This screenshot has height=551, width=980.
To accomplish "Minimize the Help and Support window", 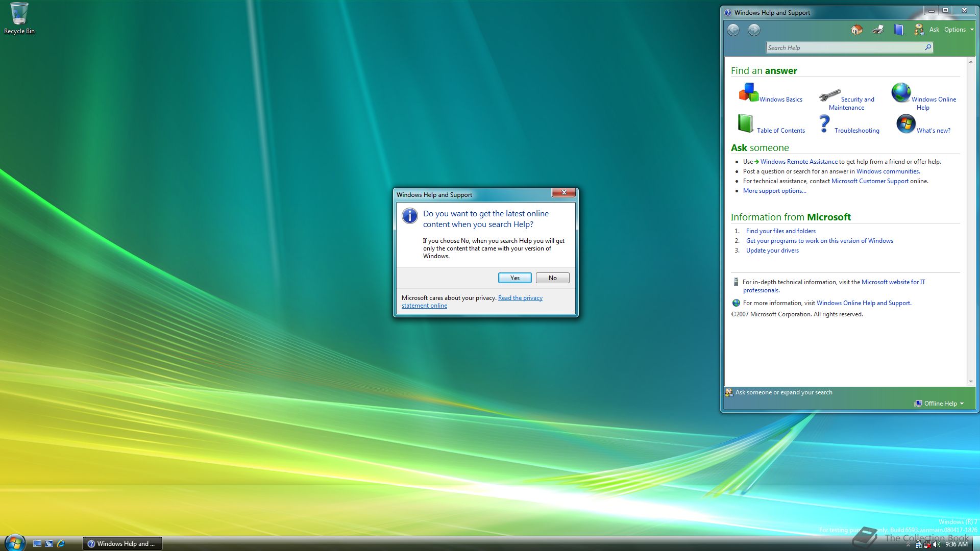I will 932,11.
